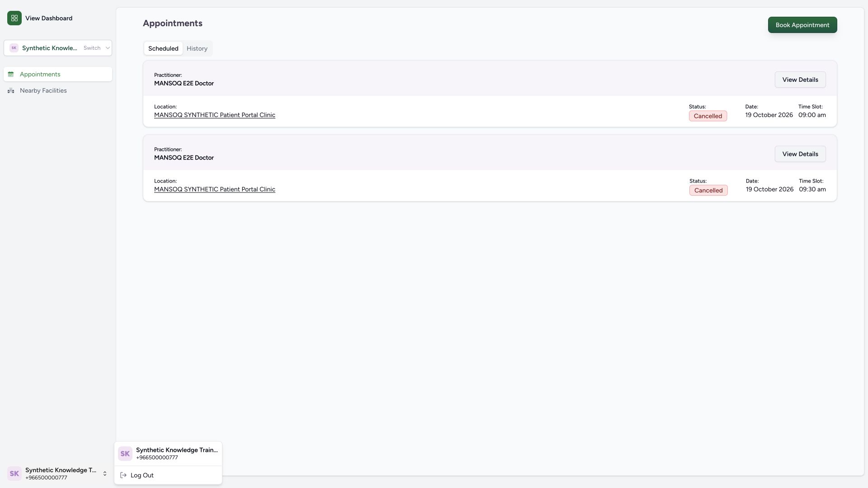This screenshot has width=868, height=488.
Task: Click the Nearby Facilities building icon
Action: pos(11,91)
